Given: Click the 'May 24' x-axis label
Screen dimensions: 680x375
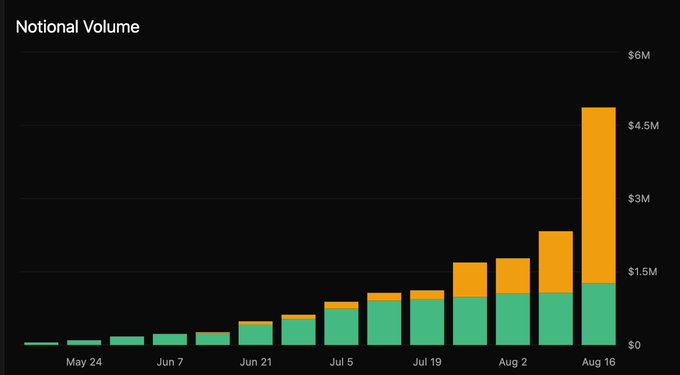Looking at the screenshot, I should tap(84, 362).
